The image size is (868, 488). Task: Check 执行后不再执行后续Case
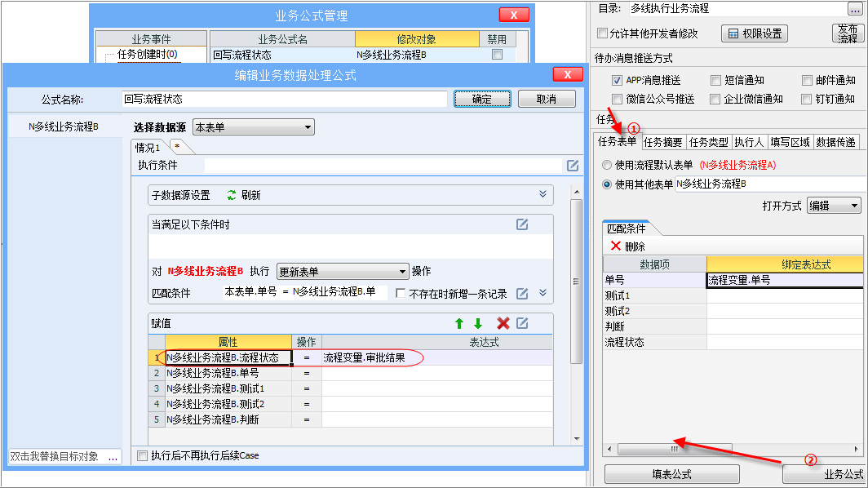(142, 455)
